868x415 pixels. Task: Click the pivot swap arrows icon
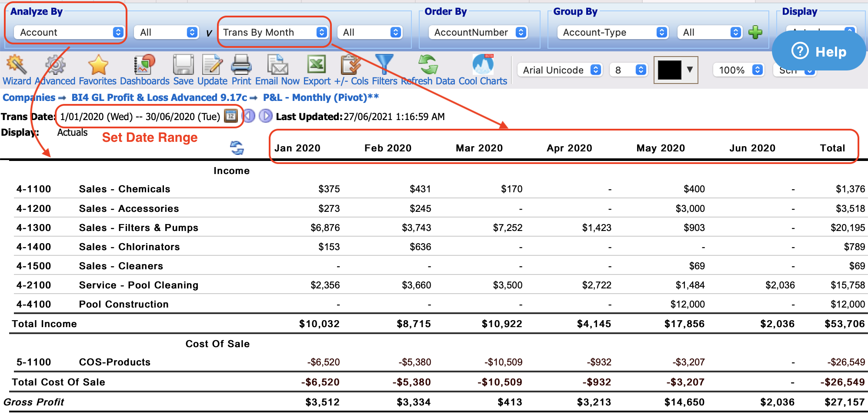237,148
